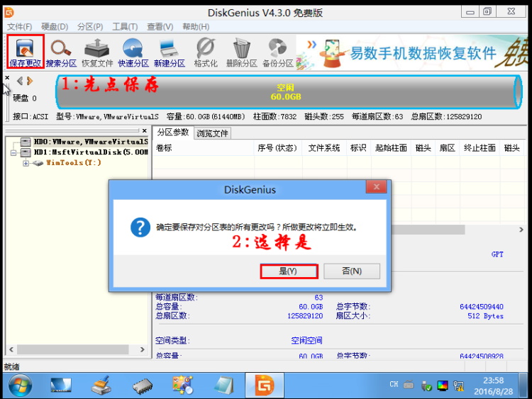Click the 文件系统 column header

[x=324, y=148]
